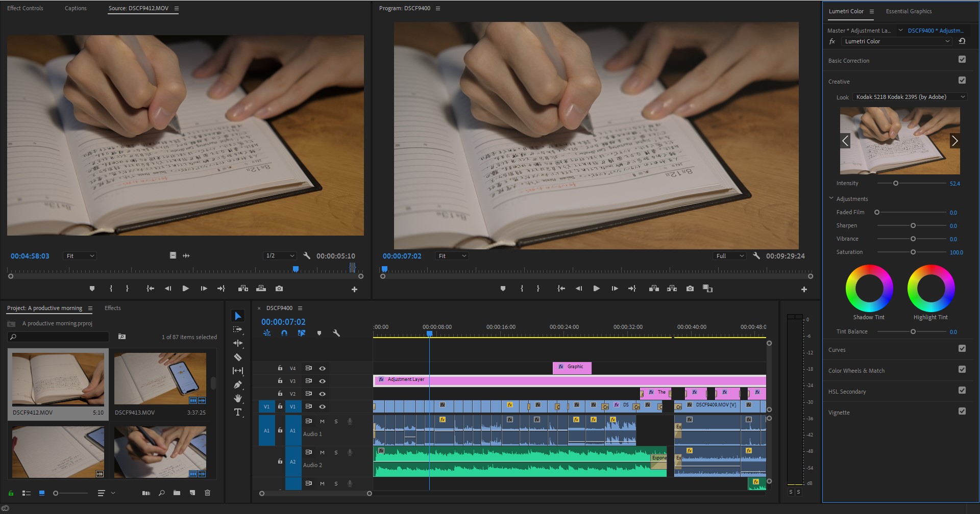The image size is (980, 514).
Task: Click Export Frame camera icon in Program monitor
Action: tap(690, 289)
